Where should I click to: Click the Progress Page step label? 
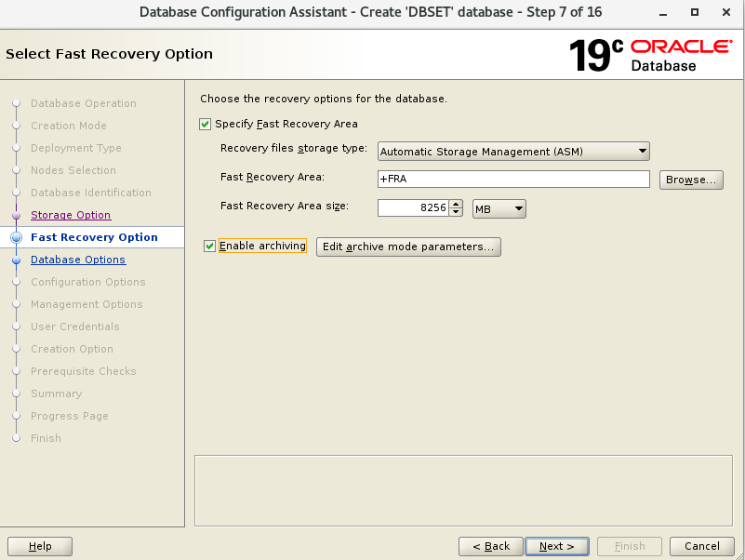pyautogui.click(x=70, y=416)
